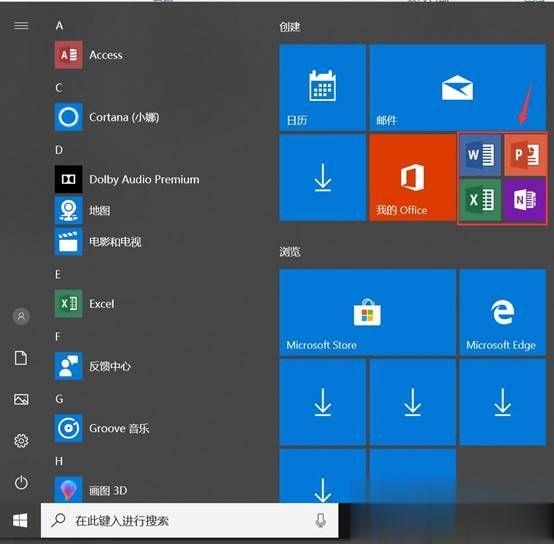554x544 pixels.
Task: Click the Power button icon
Action: 21,483
